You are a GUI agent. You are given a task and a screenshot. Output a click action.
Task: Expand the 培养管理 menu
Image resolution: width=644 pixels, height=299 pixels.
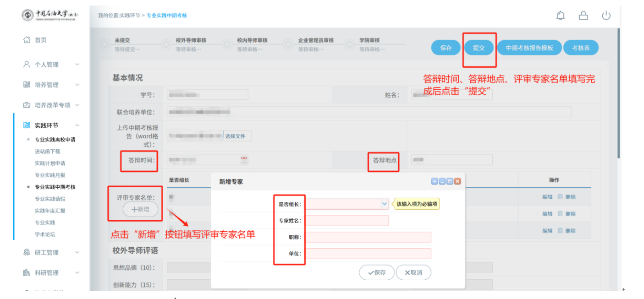coord(77,85)
